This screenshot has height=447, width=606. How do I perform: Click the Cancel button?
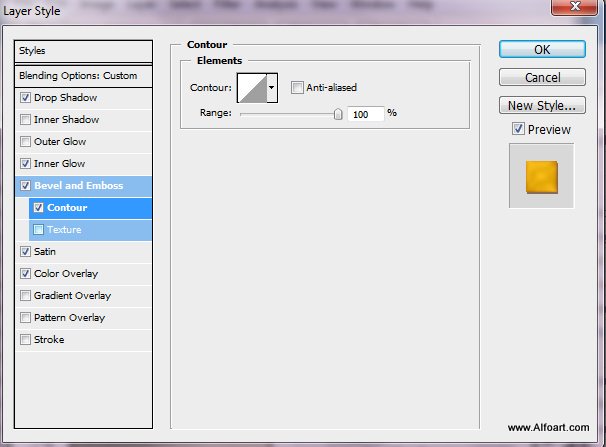click(x=542, y=78)
